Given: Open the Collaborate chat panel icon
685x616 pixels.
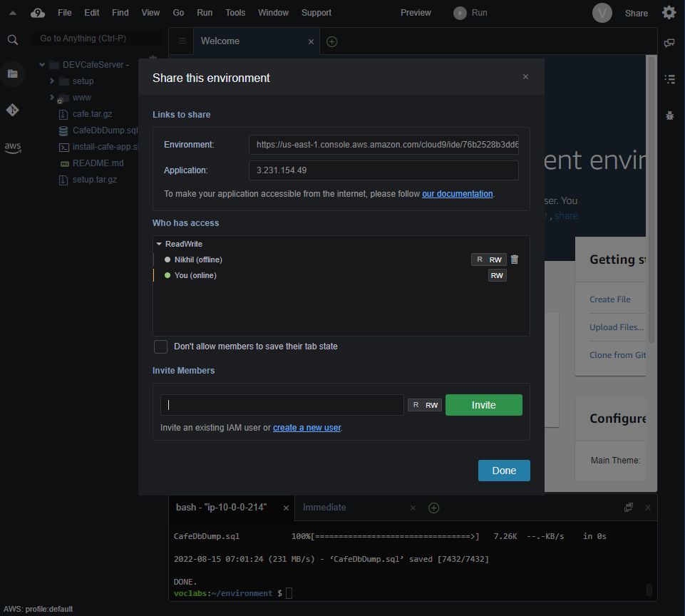Looking at the screenshot, I should click(669, 43).
